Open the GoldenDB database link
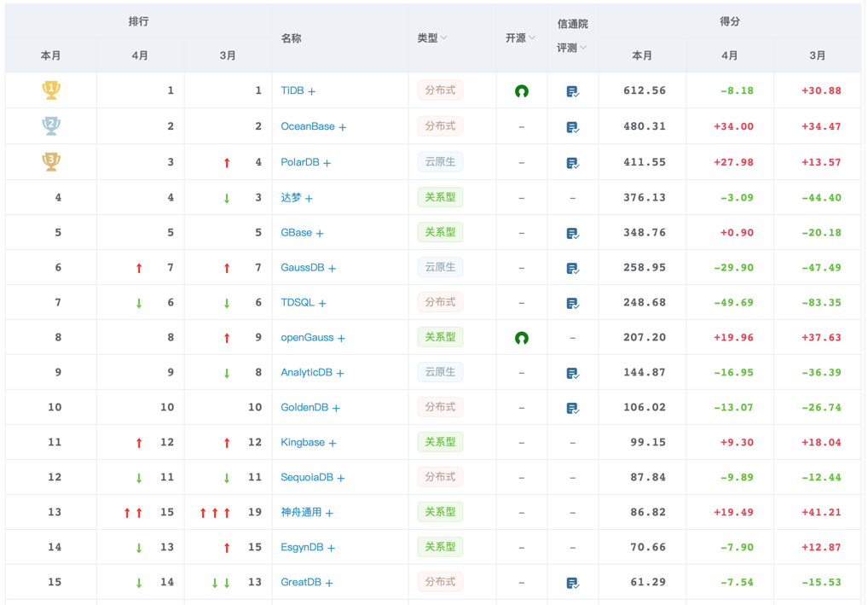This screenshot has width=868, height=605. pos(304,407)
